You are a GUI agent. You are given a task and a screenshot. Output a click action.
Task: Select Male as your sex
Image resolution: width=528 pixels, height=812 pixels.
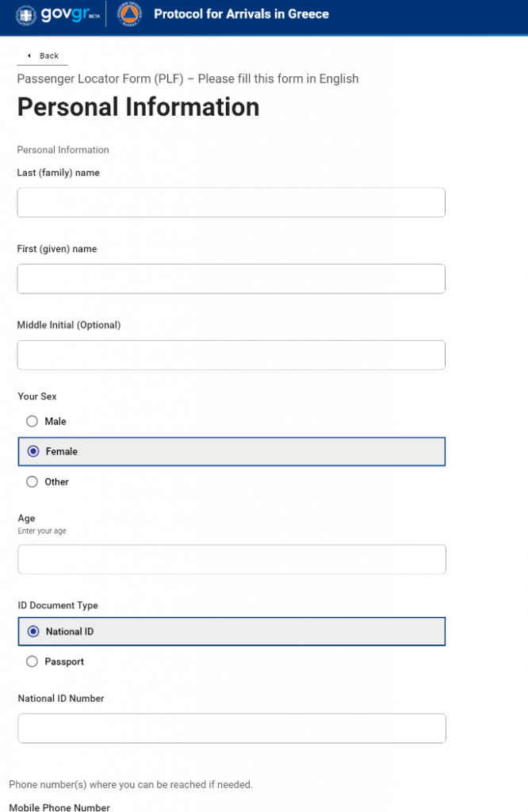pyautogui.click(x=33, y=421)
